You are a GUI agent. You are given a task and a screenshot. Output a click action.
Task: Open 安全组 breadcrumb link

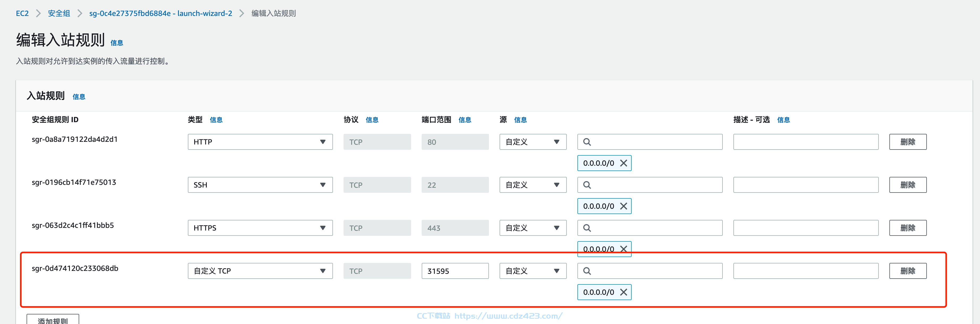tap(59, 13)
